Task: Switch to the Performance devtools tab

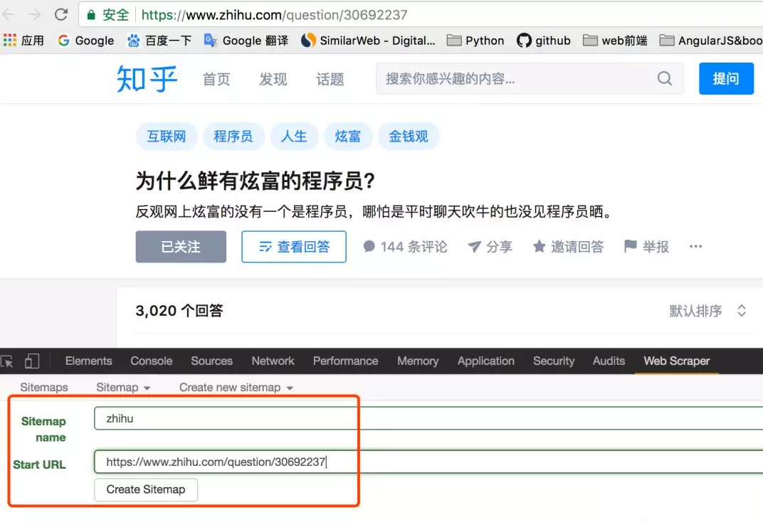Action: 345,361
